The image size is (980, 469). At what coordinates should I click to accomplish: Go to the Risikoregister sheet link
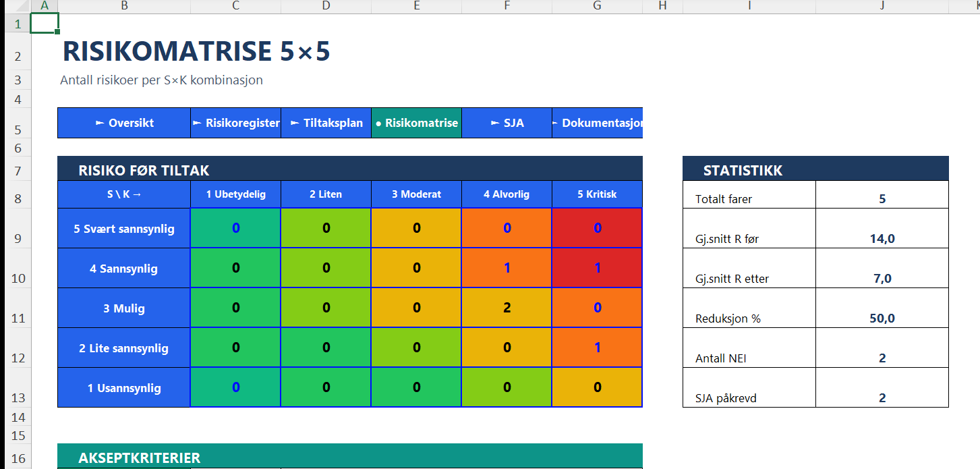point(235,123)
